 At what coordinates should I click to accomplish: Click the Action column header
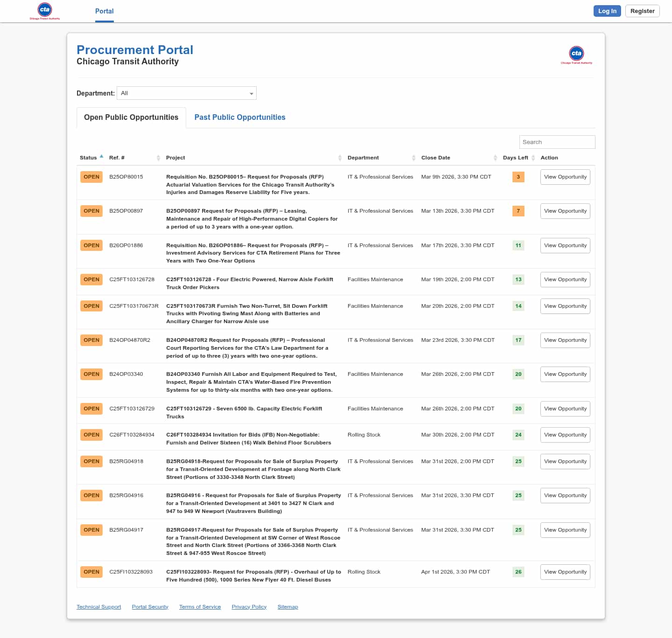click(x=549, y=158)
